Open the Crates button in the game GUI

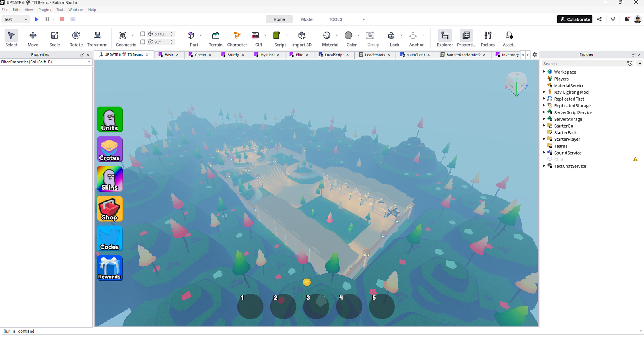pos(110,149)
